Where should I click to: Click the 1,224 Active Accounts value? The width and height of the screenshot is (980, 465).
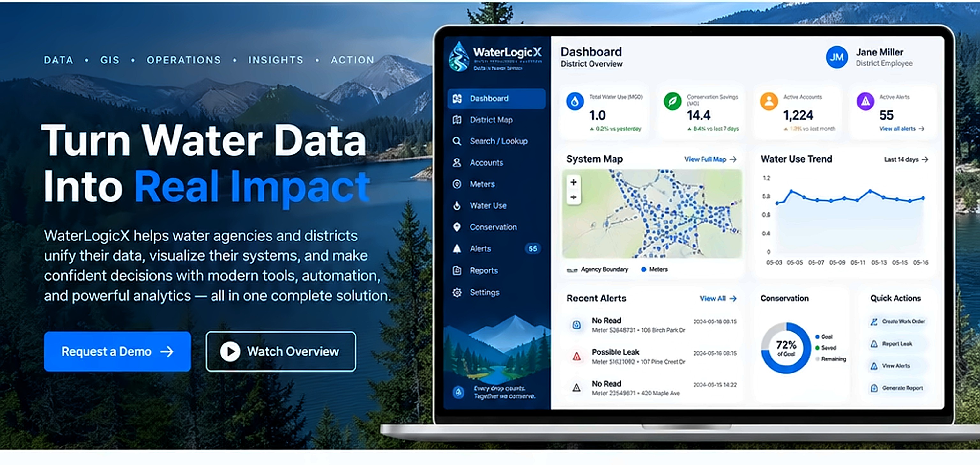[x=798, y=115]
